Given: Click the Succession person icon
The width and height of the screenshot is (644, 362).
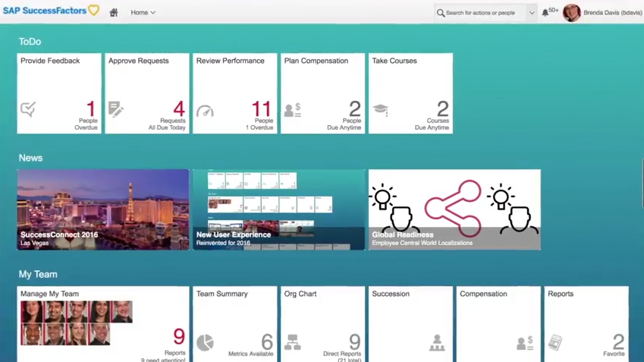Looking at the screenshot, I should 437,344.
